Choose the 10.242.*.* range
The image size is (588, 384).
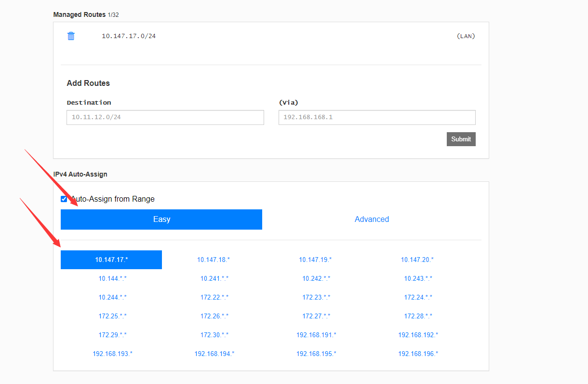(316, 278)
